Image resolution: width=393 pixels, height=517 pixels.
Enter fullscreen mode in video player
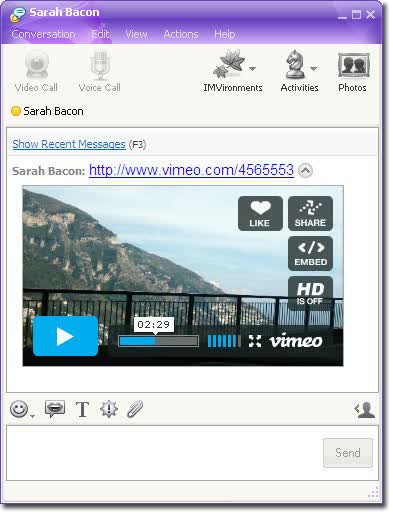255,341
